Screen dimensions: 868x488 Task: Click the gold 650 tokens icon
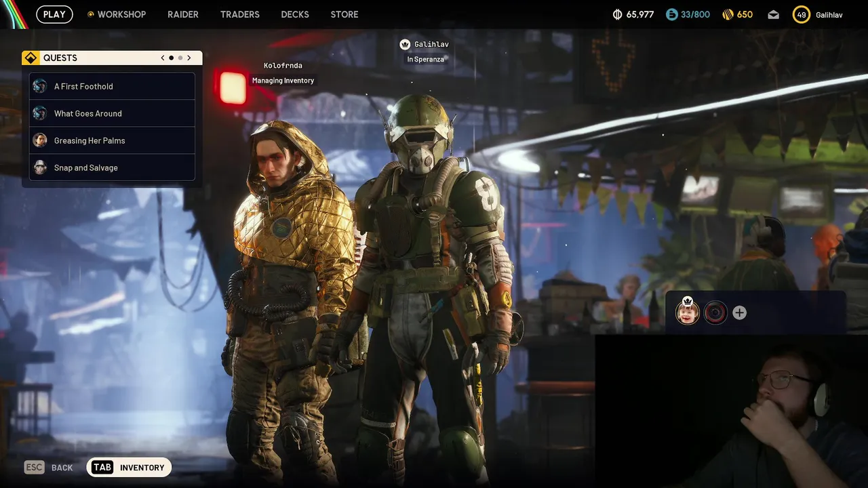tap(728, 14)
